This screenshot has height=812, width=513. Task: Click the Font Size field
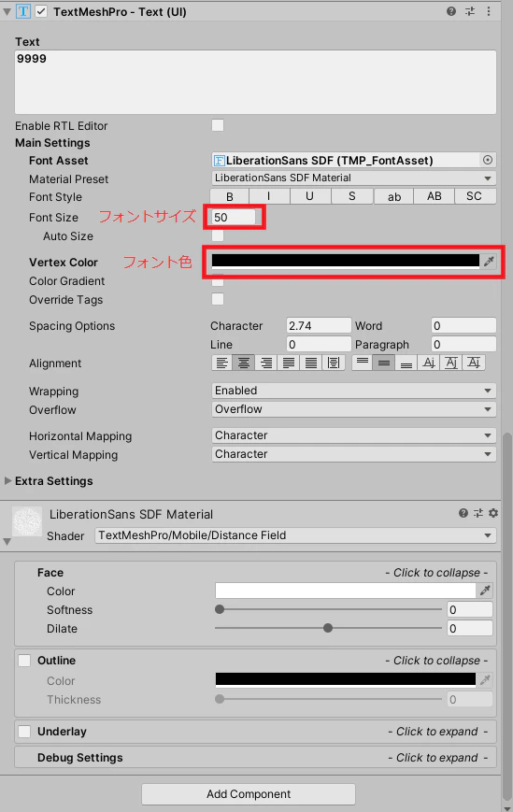[234, 217]
